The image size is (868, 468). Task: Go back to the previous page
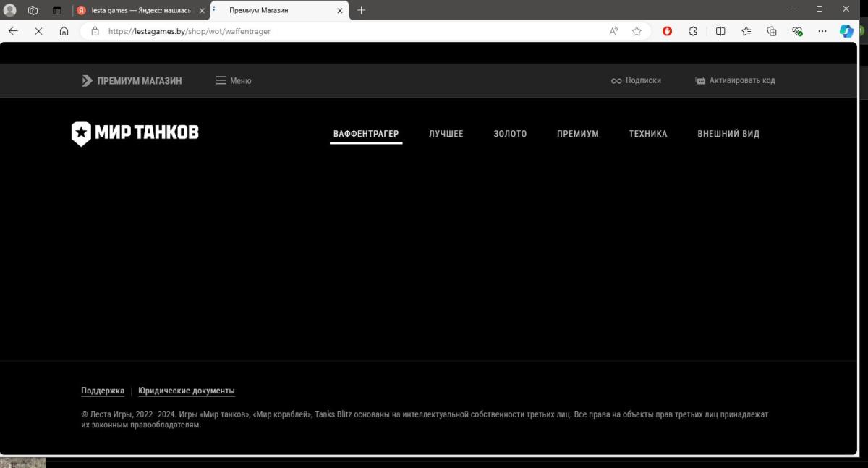[x=13, y=31]
